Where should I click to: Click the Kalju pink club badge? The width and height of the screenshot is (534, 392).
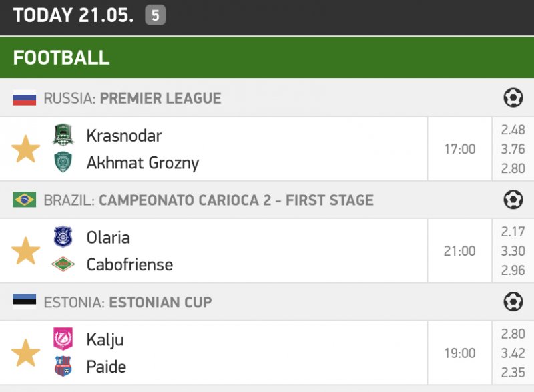[x=63, y=339]
